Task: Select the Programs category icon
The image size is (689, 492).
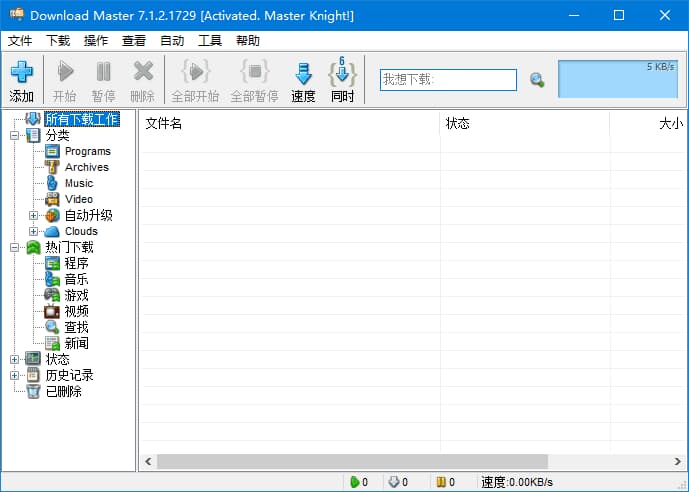Action: pyautogui.click(x=52, y=151)
